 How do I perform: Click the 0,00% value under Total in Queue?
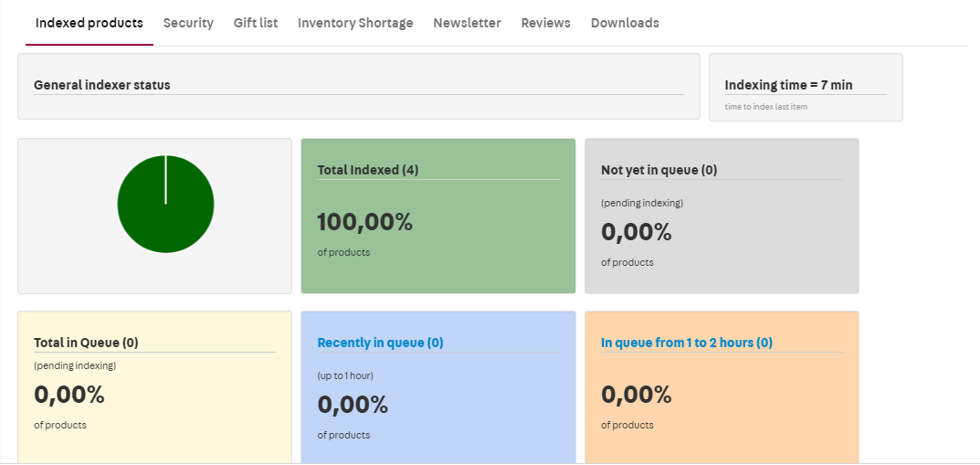point(69,395)
